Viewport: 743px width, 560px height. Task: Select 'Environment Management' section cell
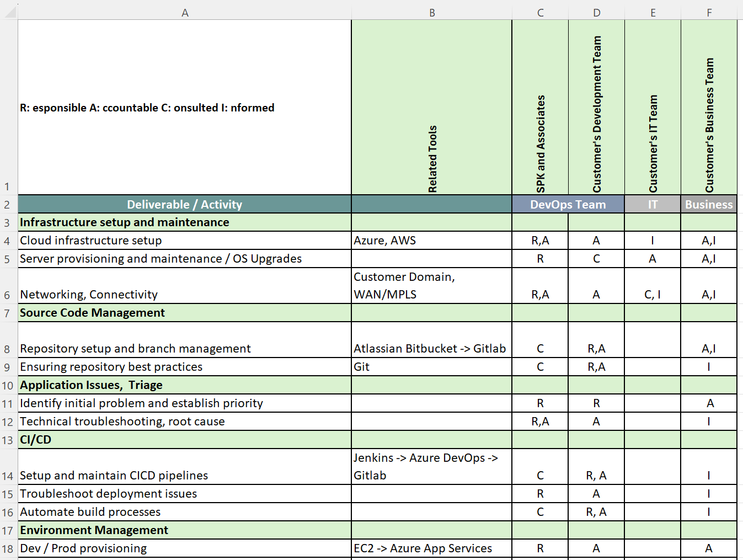coord(185,530)
